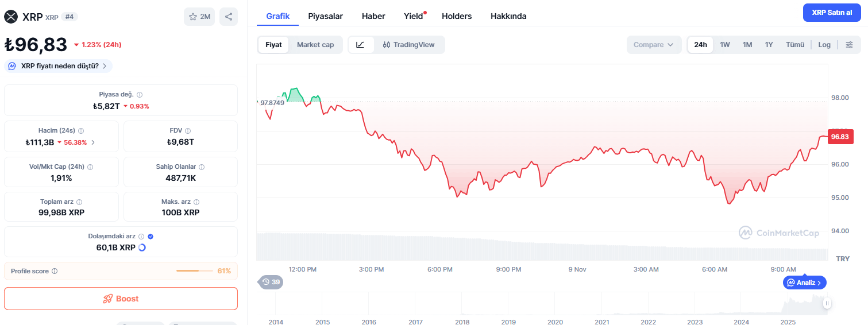This screenshot has height=325, width=868.
Task: Click info icon next to FDV
Action: click(188, 131)
